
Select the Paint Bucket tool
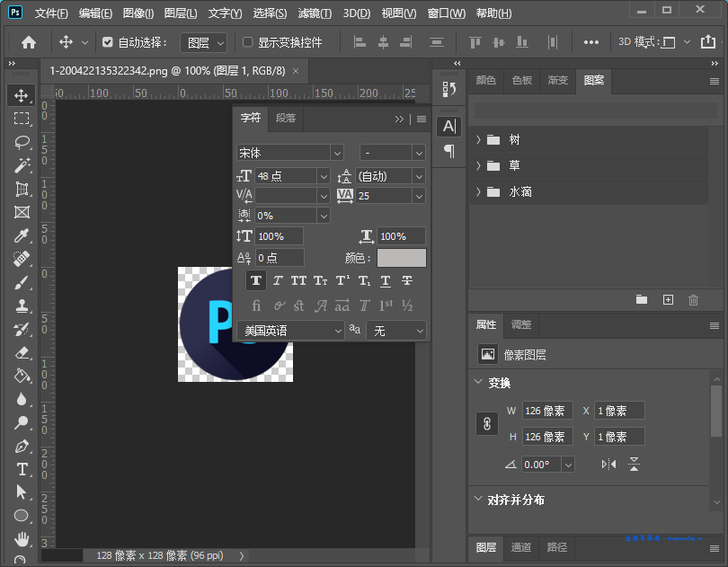point(21,377)
